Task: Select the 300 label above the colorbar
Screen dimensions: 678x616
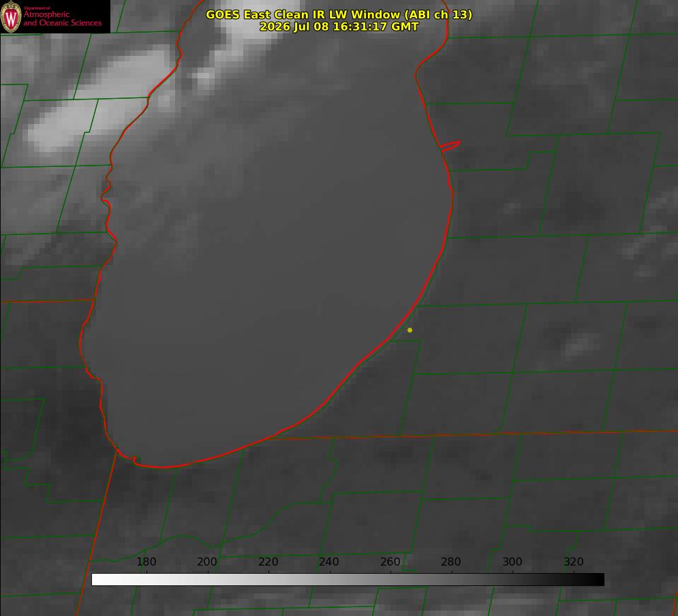Action: click(x=512, y=561)
